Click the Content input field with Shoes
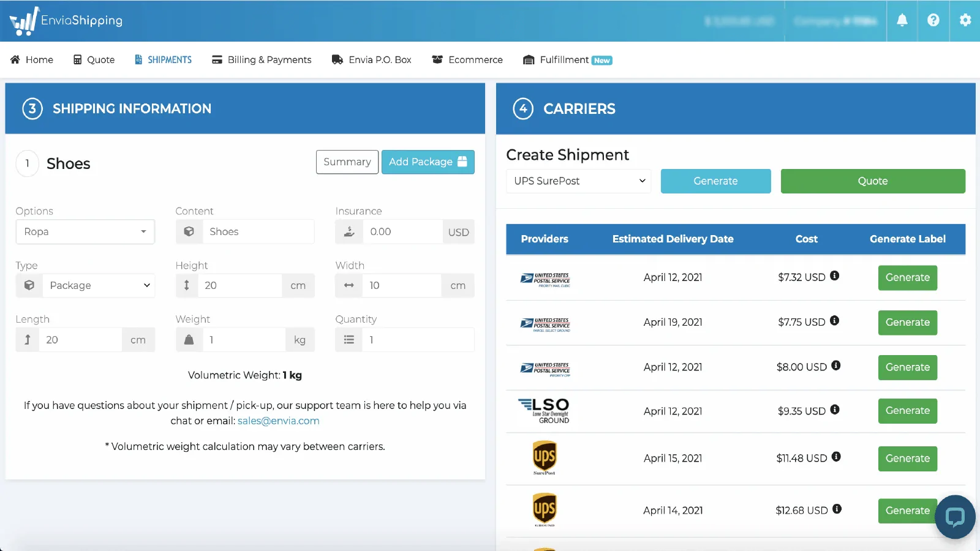 point(258,231)
